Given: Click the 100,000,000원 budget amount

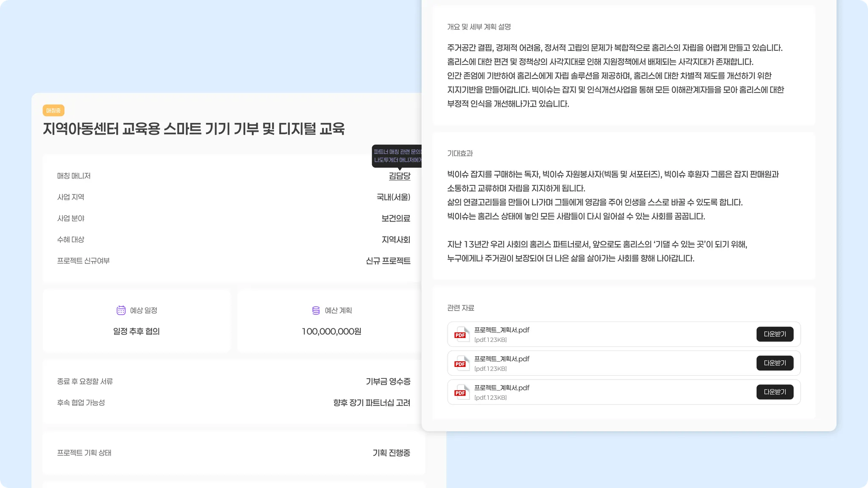Looking at the screenshot, I should click(331, 331).
